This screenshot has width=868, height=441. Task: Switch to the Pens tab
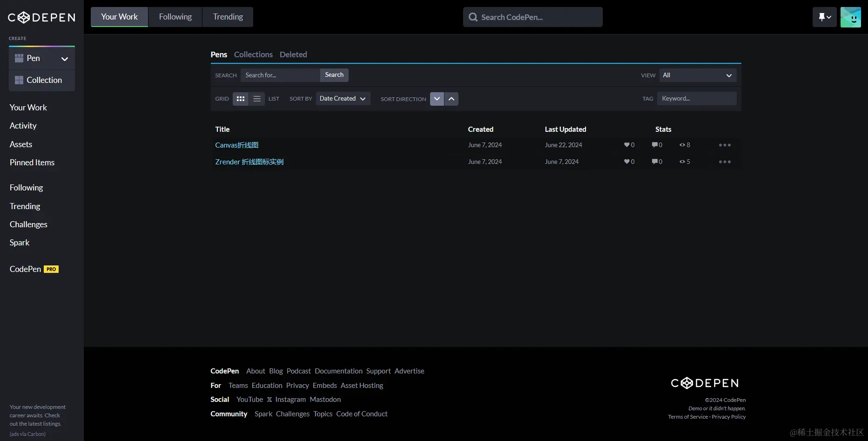tap(219, 54)
